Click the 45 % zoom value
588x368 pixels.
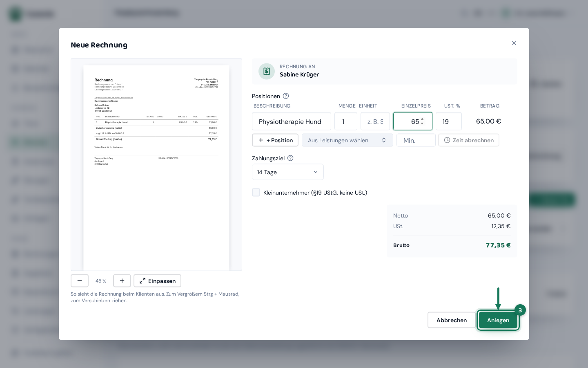pyautogui.click(x=101, y=281)
